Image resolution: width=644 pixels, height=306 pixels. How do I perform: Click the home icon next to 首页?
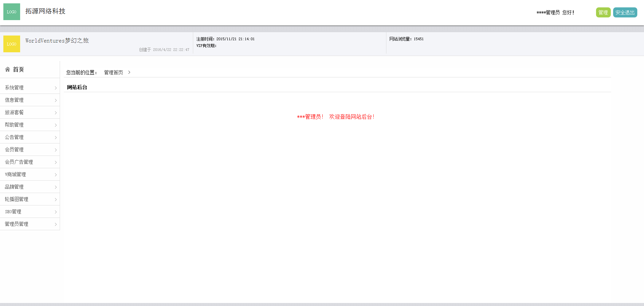click(x=7, y=69)
